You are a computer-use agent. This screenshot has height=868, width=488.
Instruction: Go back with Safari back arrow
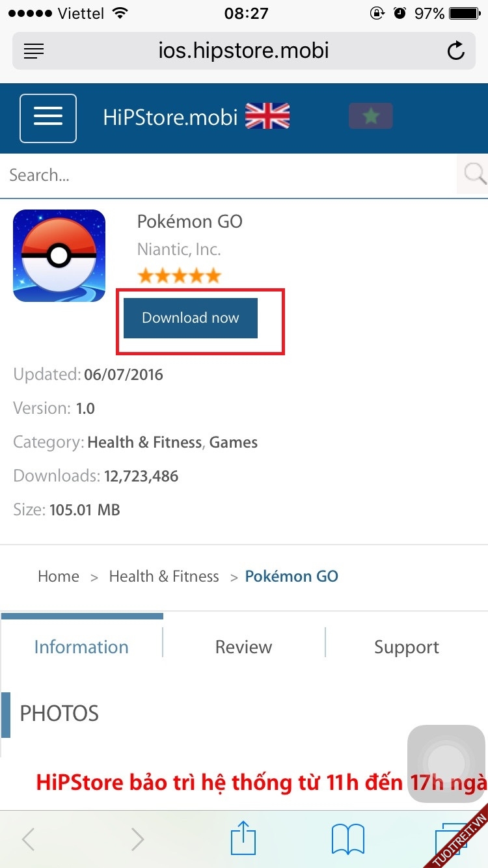click(28, 839)
